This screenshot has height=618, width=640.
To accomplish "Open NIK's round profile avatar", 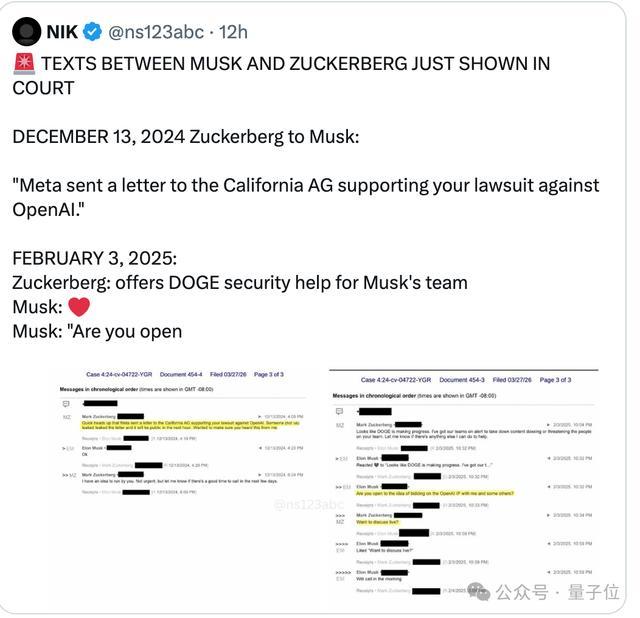I will [x=27, y=31].
